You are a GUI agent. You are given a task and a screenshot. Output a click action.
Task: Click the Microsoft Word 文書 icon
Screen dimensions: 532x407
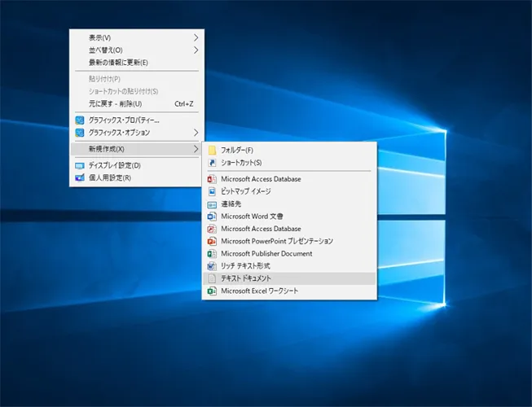(212, 217)
